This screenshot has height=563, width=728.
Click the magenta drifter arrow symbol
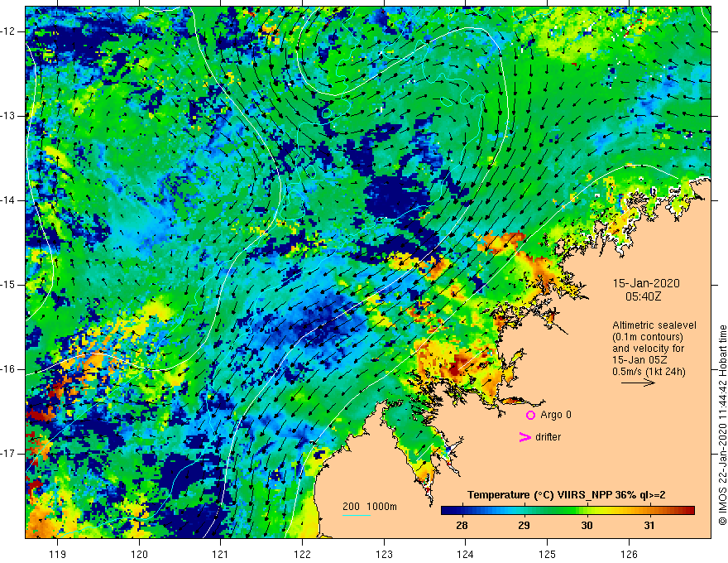pos(525,437)
